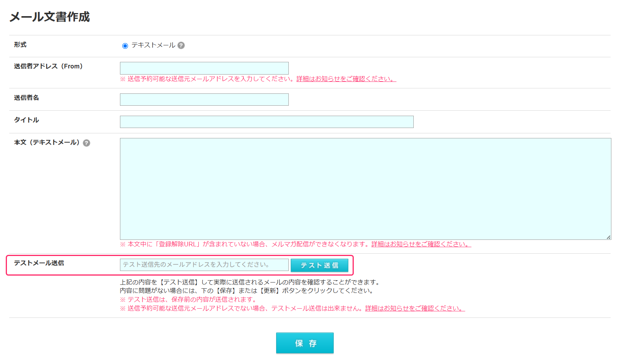Click the 送信者アドレス（From） label
The image size is (621, 364).
coord(48,66)
